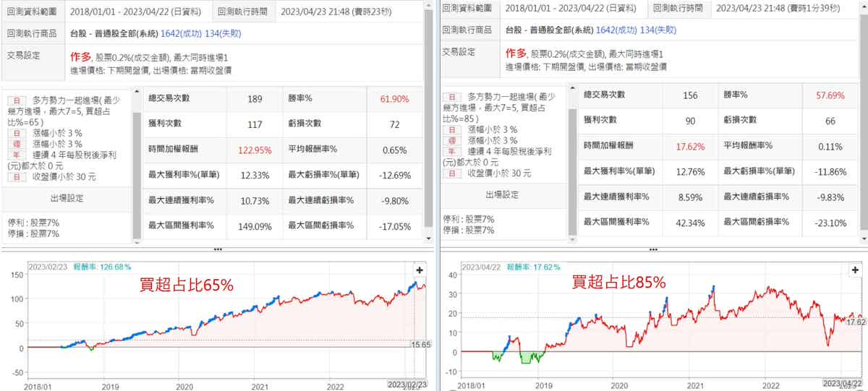Click the plus icon on the left chart
The width and height of the screenshot is (868, 391).
(x=418, y=270)
